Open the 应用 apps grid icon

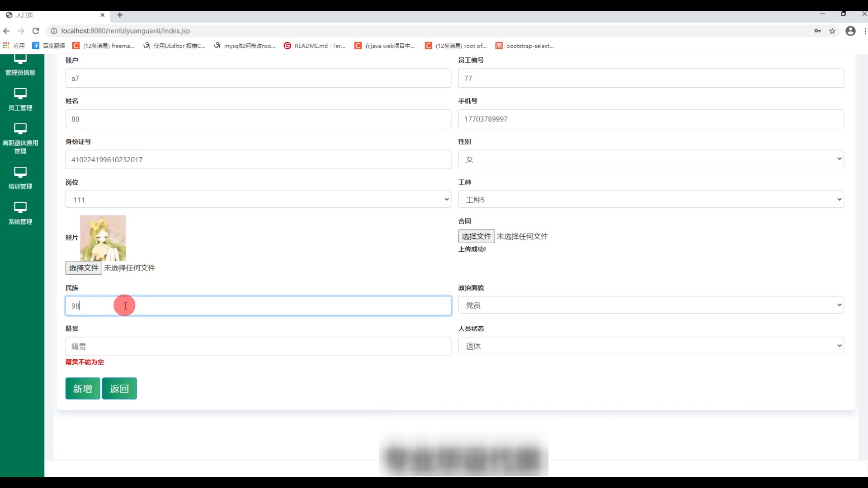(6, 46)
